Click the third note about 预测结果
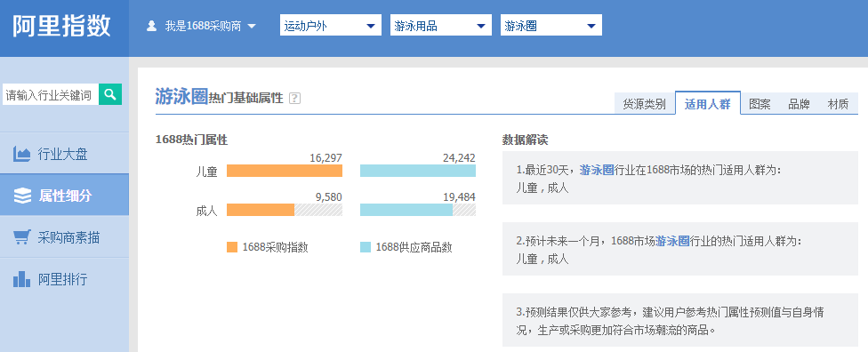Image resolution: width=868 pixels, height=352 pixels. coord(679,321)
